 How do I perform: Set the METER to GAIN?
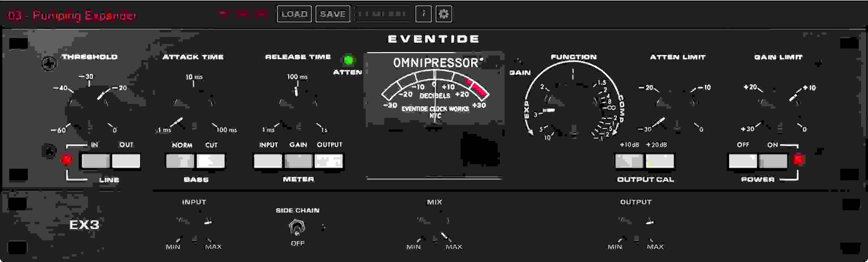click(298, 161)
